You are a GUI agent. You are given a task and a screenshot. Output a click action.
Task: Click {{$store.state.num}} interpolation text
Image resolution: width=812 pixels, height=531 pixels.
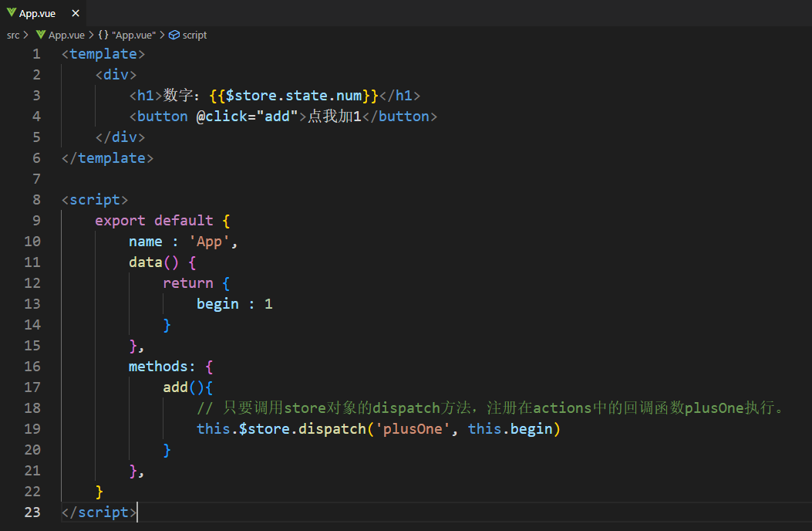click(x=294, y=96)
